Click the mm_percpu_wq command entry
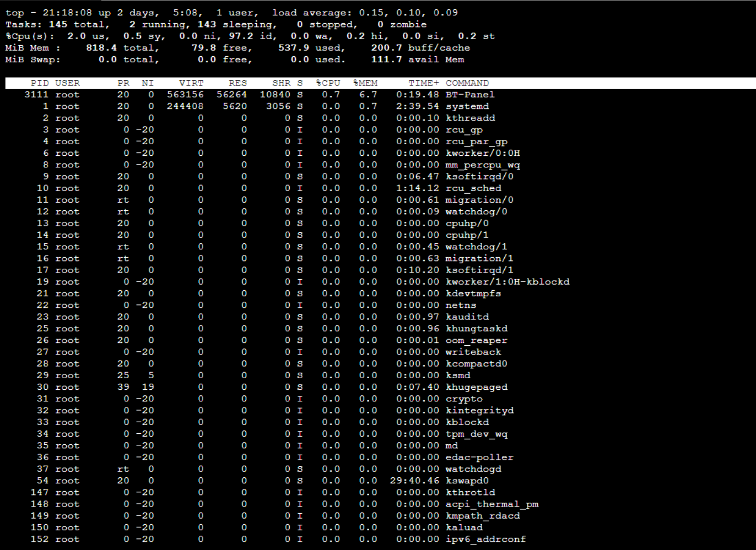The height and width of the screenshot is (550, 756). click(483, 165)
